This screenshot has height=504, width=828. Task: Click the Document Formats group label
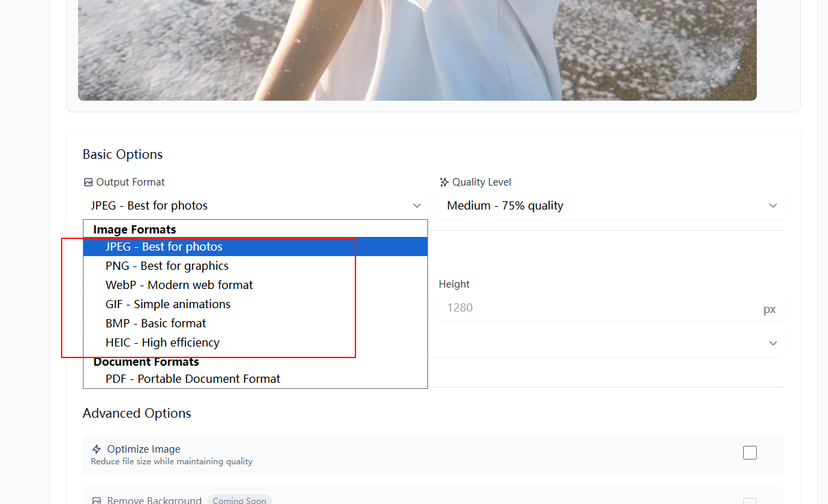tap(147, 362)
